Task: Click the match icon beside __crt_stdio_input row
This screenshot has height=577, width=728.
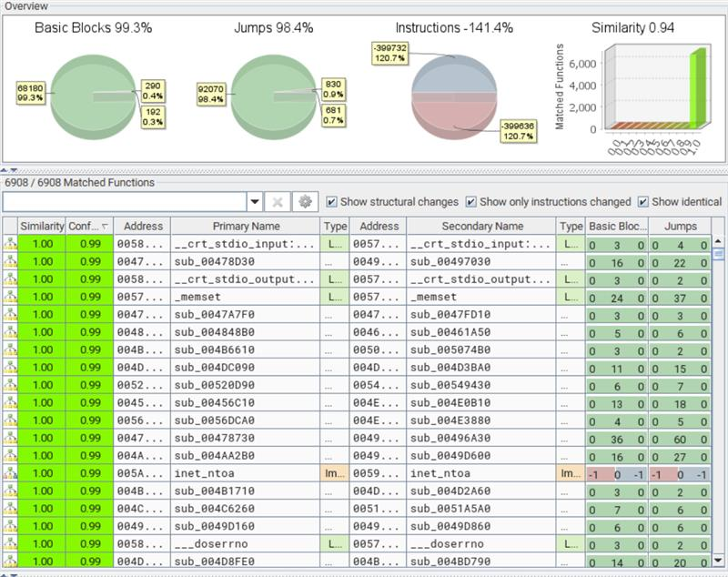Action: (x=9, y=244)
